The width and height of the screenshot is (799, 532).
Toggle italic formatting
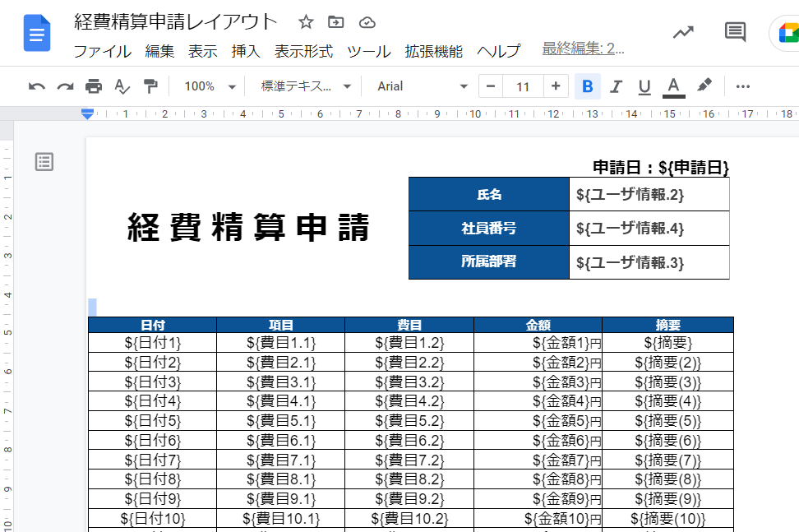coord(616,86)
